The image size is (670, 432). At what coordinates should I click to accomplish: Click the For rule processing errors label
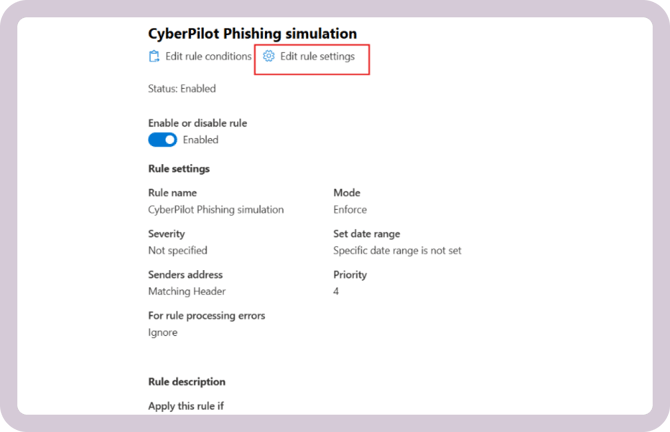click(206, 316)
